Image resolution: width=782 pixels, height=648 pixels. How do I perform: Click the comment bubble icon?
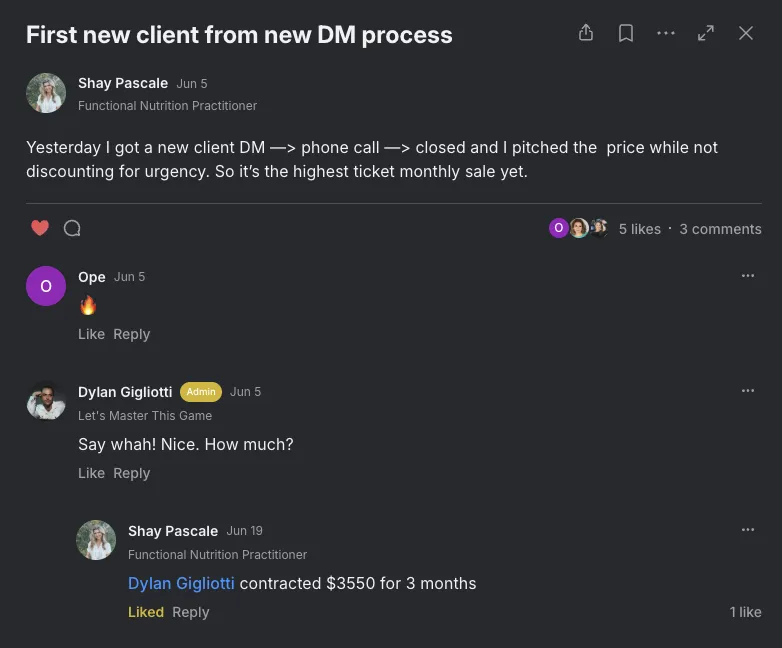tap(72, 228)
